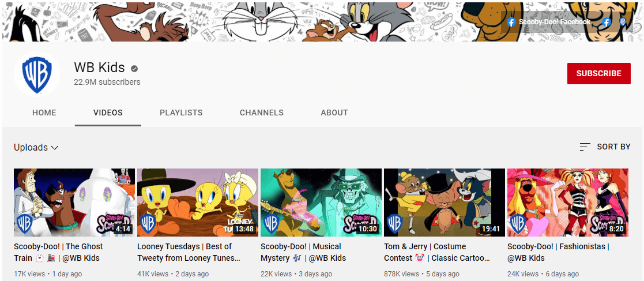Switch to the HOME tab
This screenshot has width=644, height=281.
coord(44,113)
